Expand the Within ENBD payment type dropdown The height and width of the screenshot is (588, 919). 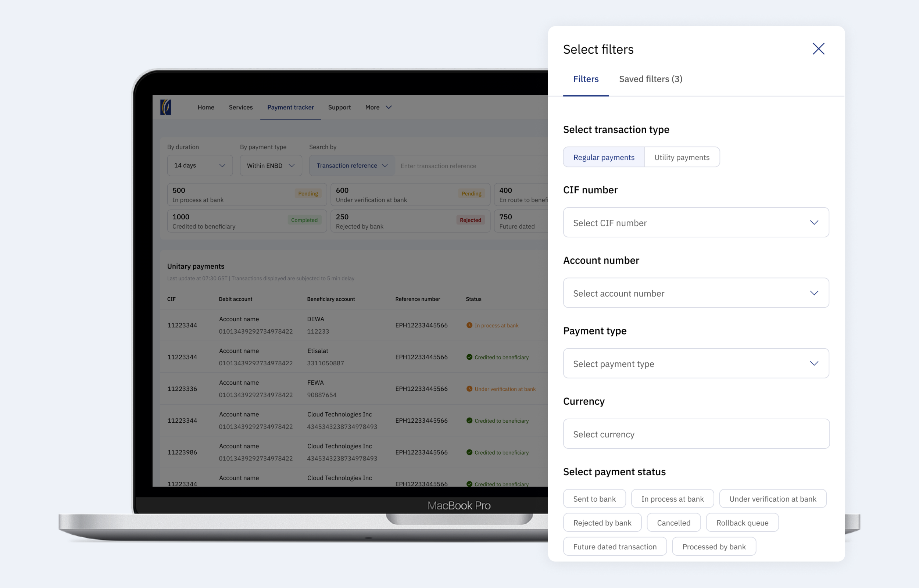coord(271,166)
